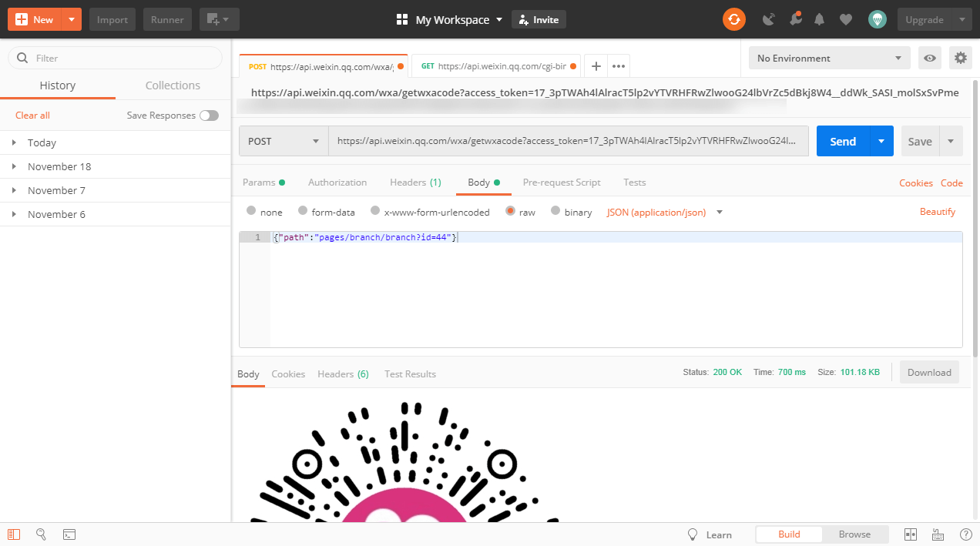
Task: Open the request Headers (1) tab
Action: 415,183
